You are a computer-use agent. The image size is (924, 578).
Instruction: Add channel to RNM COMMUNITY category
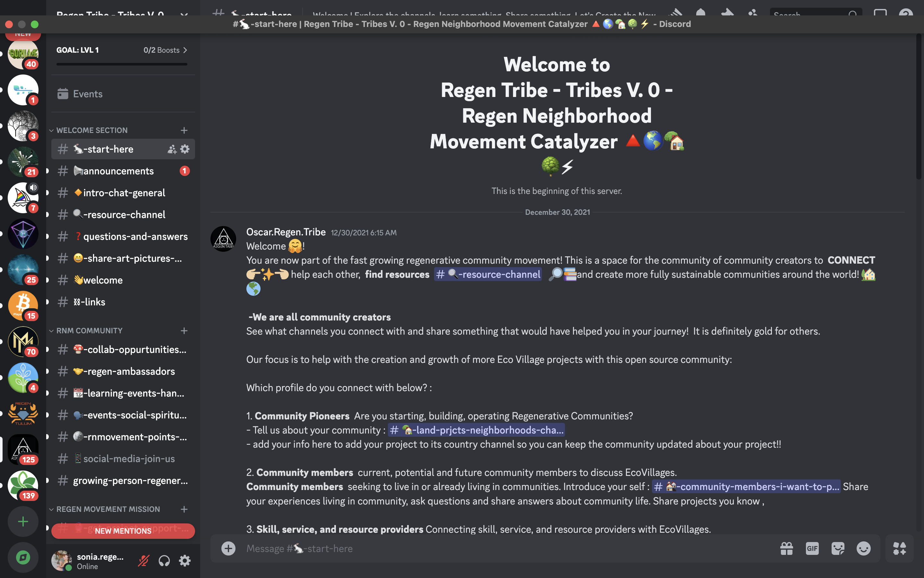[184, 331]
